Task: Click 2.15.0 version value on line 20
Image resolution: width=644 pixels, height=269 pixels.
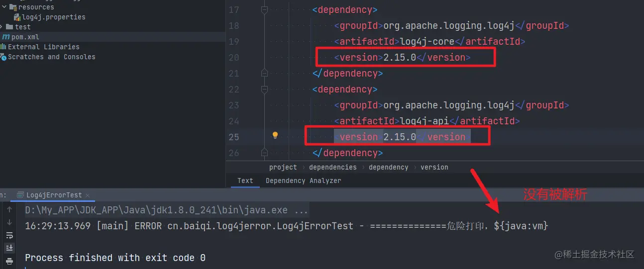Action: [400, 57]
